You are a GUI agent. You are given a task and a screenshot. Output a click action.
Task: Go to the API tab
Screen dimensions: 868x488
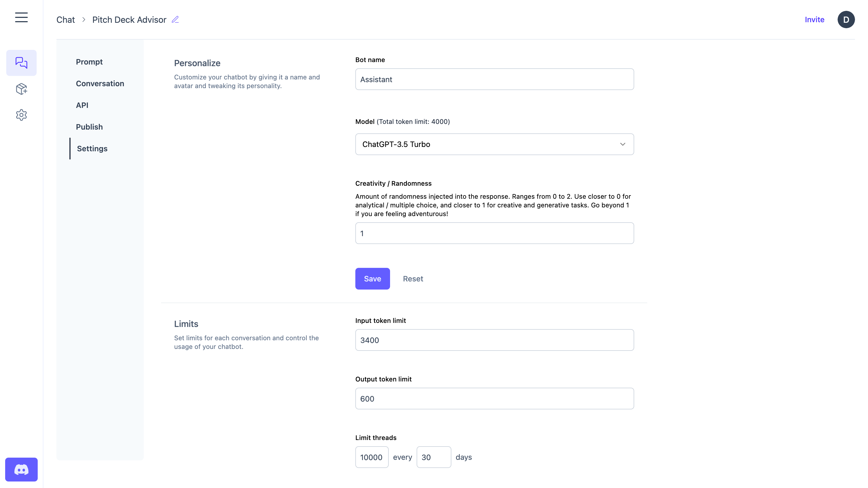tap(82, 105)
